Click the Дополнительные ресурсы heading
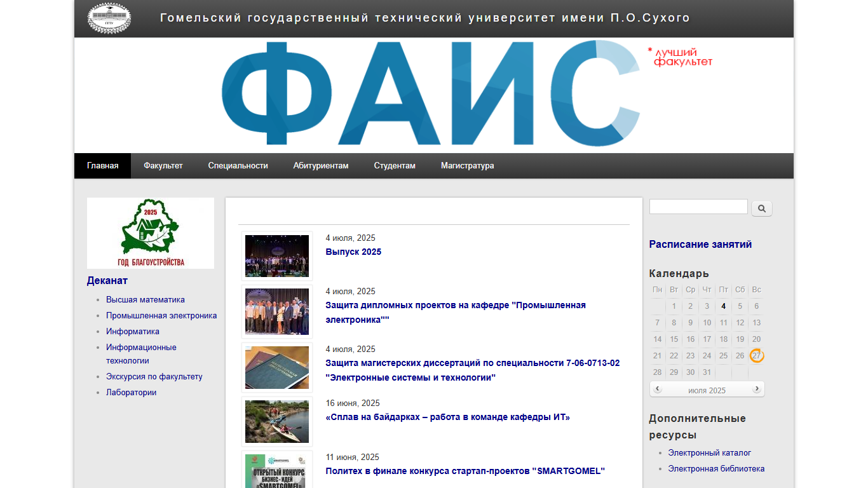 pyautogui.click(x=698, y=426)
